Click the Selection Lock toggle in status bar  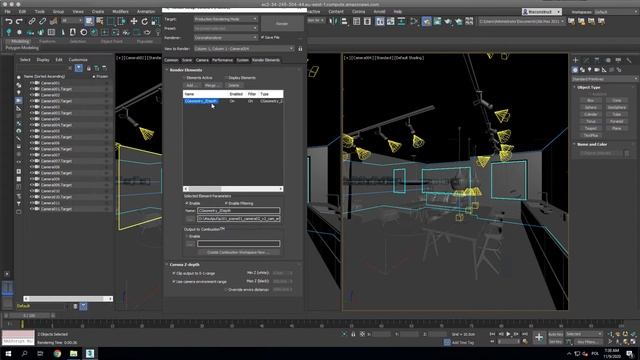click(x=353, y=334)
